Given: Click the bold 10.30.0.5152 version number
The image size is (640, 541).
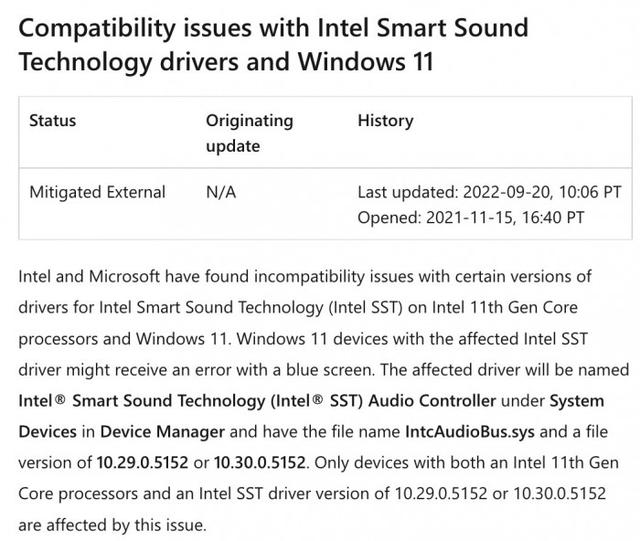Looking at the screenshot, I should tap(260, 463).
